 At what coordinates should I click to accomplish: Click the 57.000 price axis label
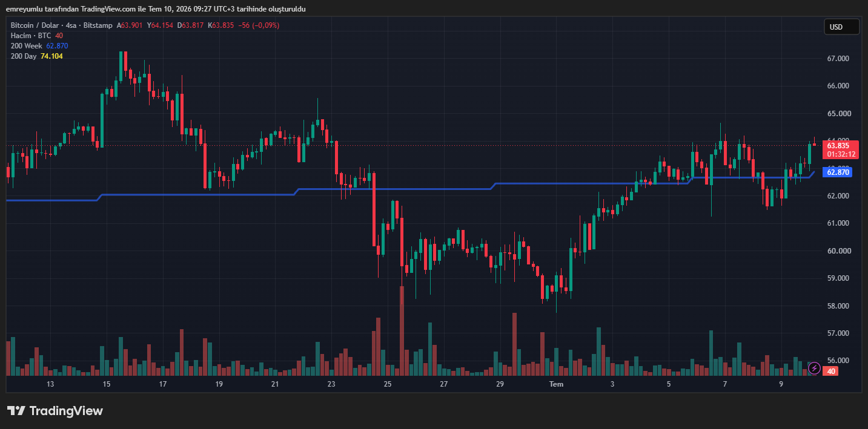tap(839, 333)
